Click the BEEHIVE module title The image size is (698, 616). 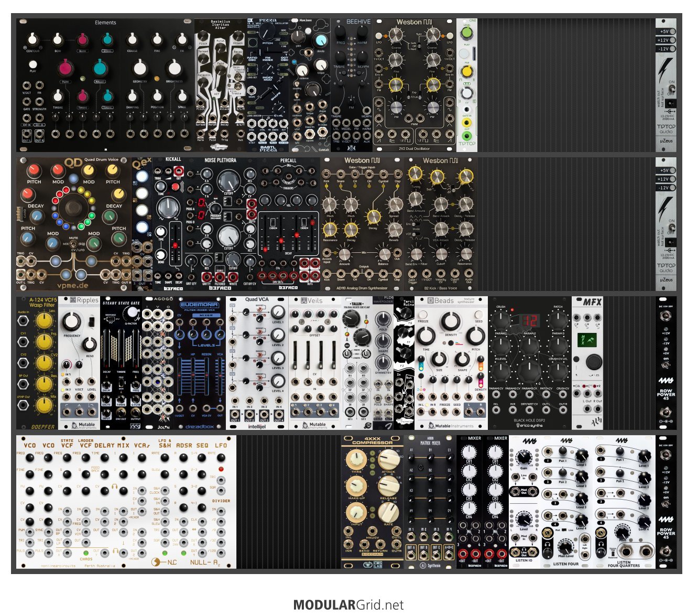[x=358, y=22]
